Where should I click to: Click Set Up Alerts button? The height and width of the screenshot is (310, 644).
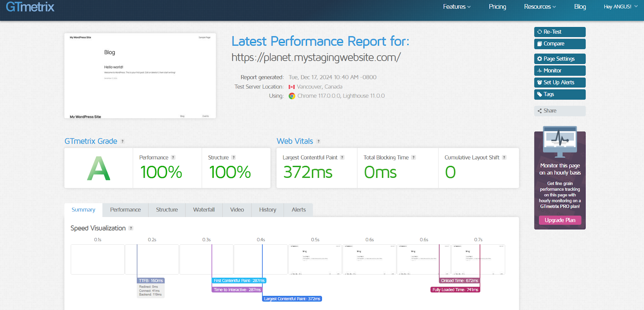560,83
